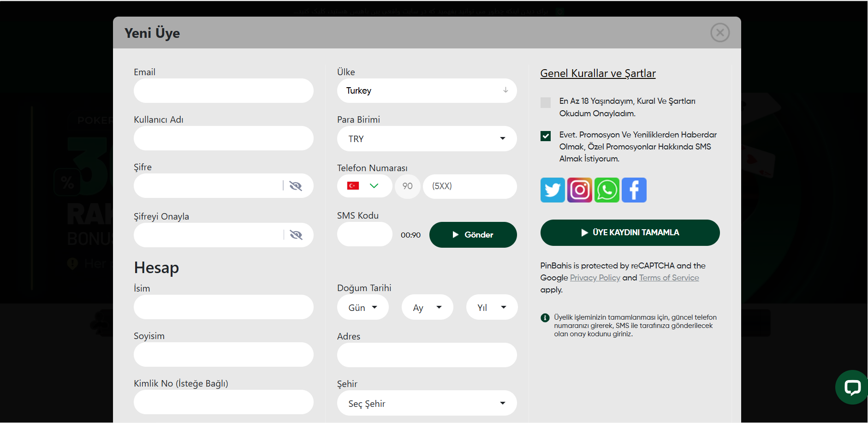Open the live chat bubble icon

[x=852, y=387]
